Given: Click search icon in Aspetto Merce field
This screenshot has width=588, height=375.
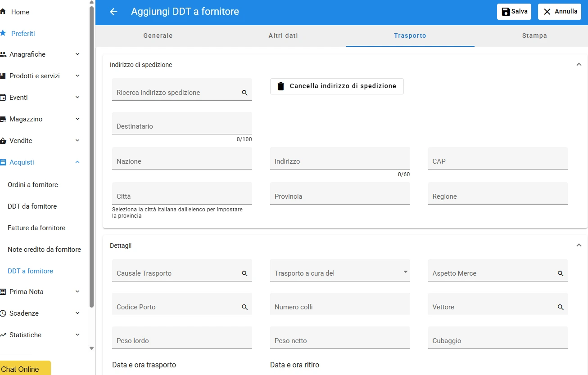Looking at the screenshot, I should click(561, 273).
